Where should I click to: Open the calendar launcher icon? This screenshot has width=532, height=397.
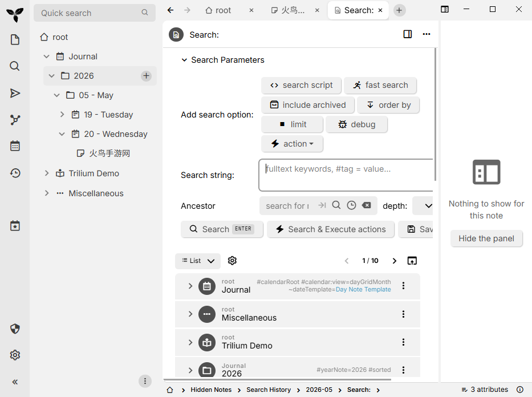pos(15,146)
